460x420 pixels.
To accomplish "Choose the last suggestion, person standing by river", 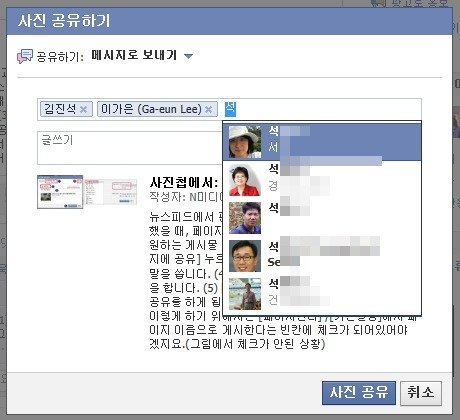I will (x=322, y=294).
